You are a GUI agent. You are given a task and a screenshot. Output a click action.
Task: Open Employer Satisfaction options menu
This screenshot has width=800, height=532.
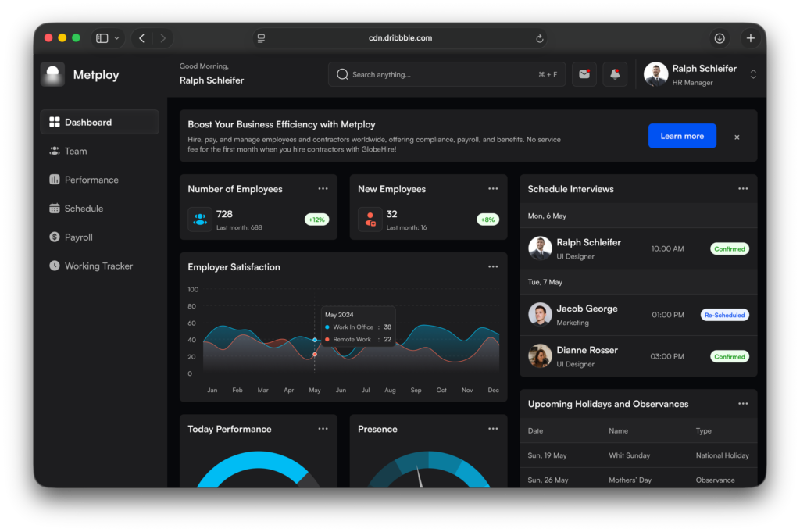(x=493, y=266)
